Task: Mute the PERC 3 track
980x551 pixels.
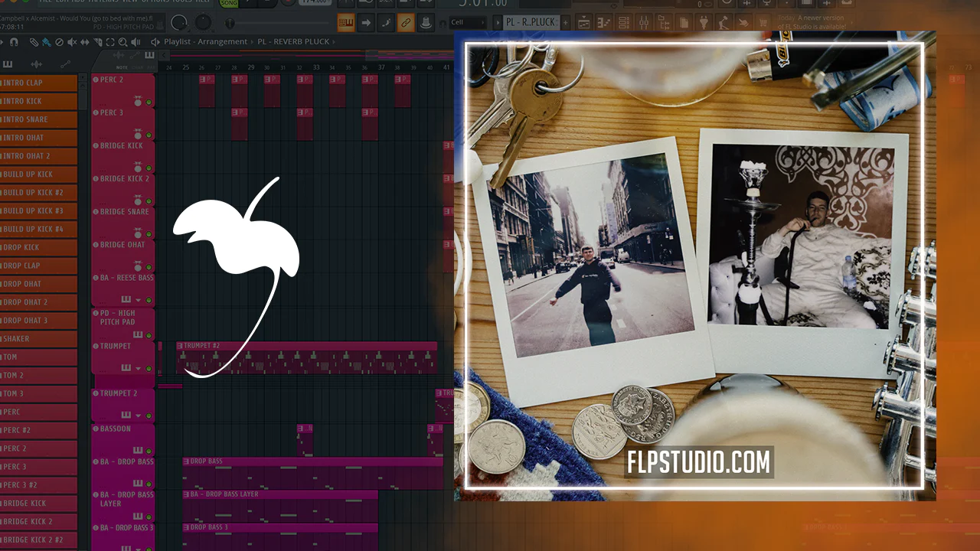Action: pos(149,134)
